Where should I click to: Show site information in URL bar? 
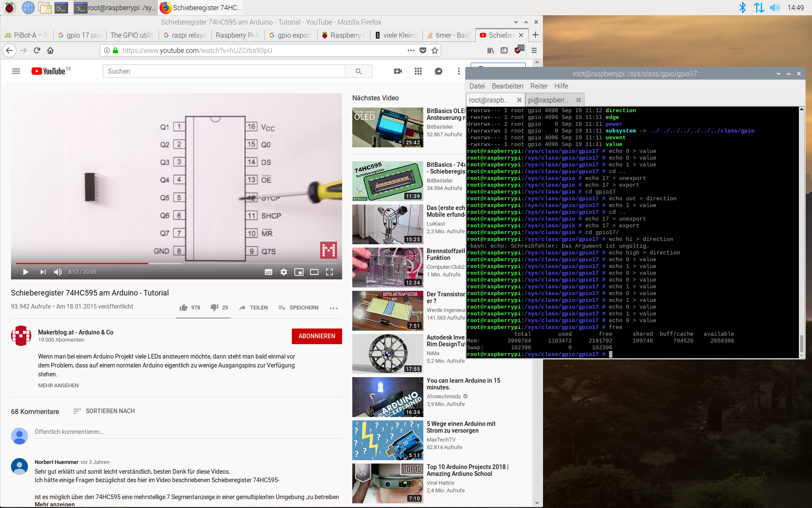click(107, 50)
